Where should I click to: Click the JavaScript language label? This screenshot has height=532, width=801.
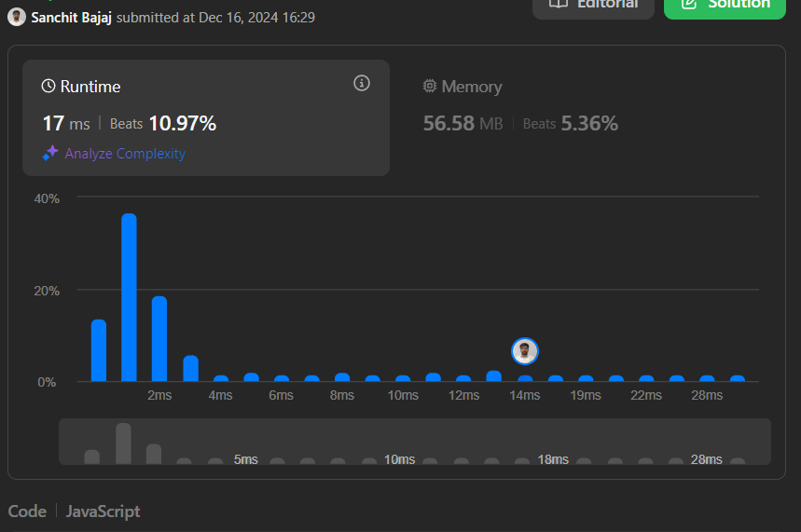click(x=103, y=512)
